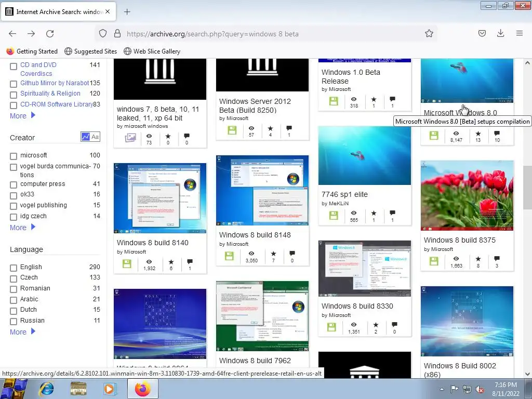The height and width of the screenshot is (399, 532).
Task: Open 7746 sp1 elite fish thumbnail
Action: click(x=364, y=156)
